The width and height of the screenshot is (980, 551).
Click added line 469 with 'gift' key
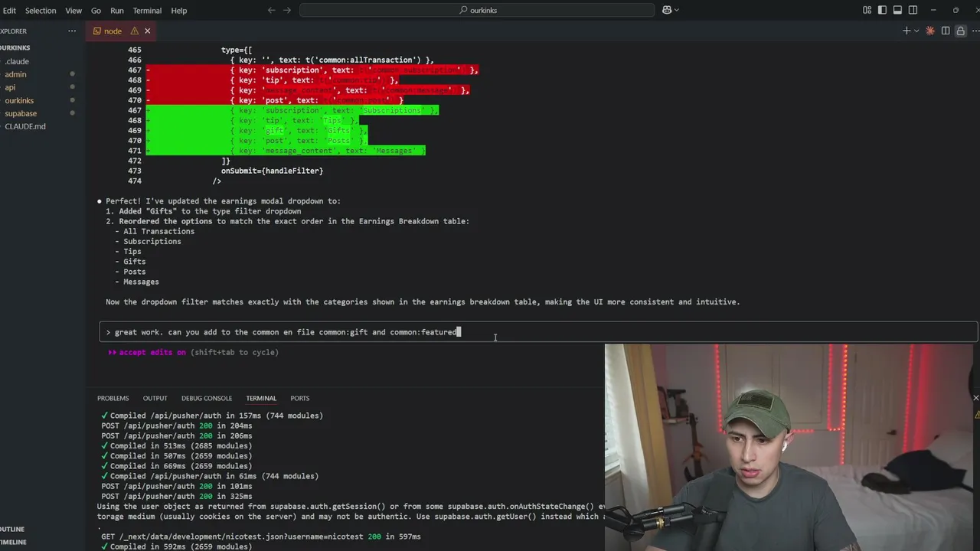256,130
